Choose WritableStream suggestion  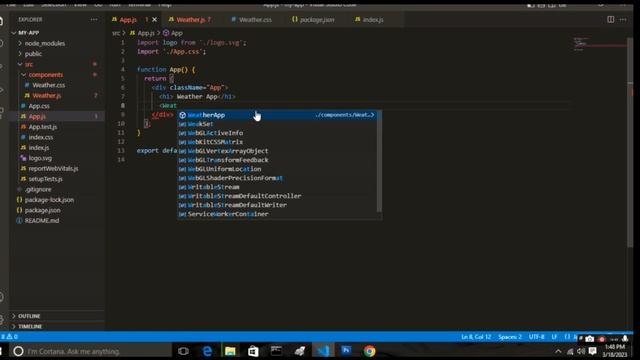(x=277, y=187)
